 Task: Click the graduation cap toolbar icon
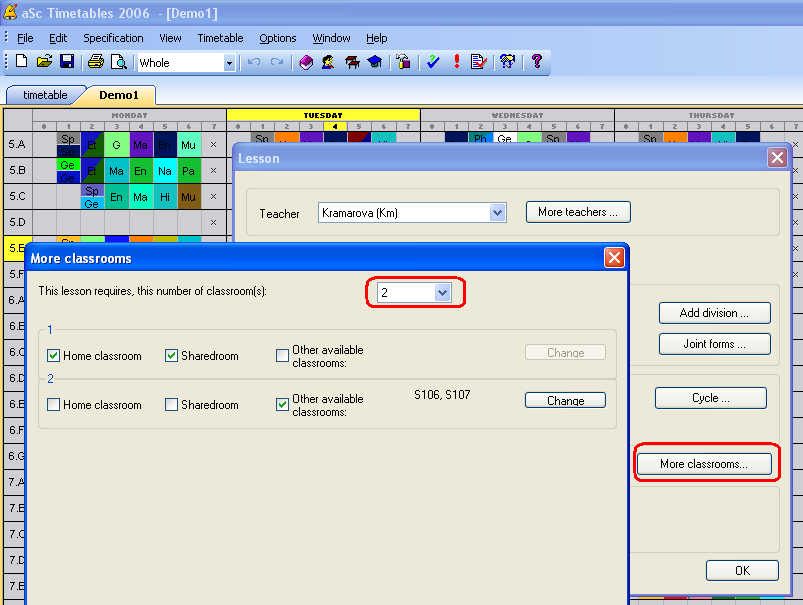coord(373,62)
